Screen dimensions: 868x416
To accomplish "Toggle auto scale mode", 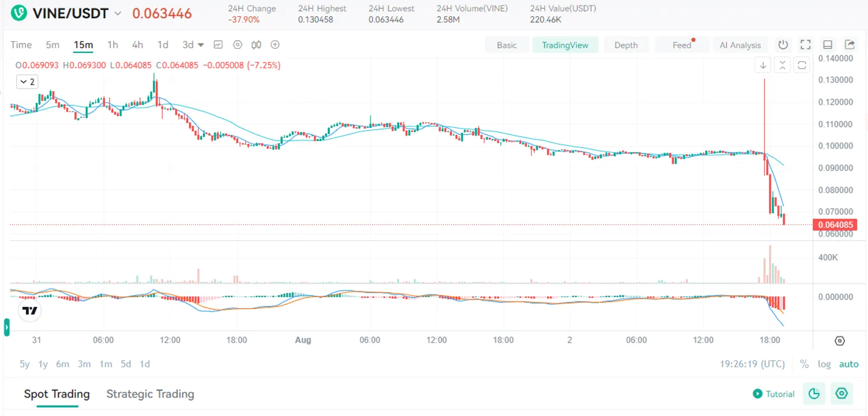I will pyautogui.click(x=848, y=364).
